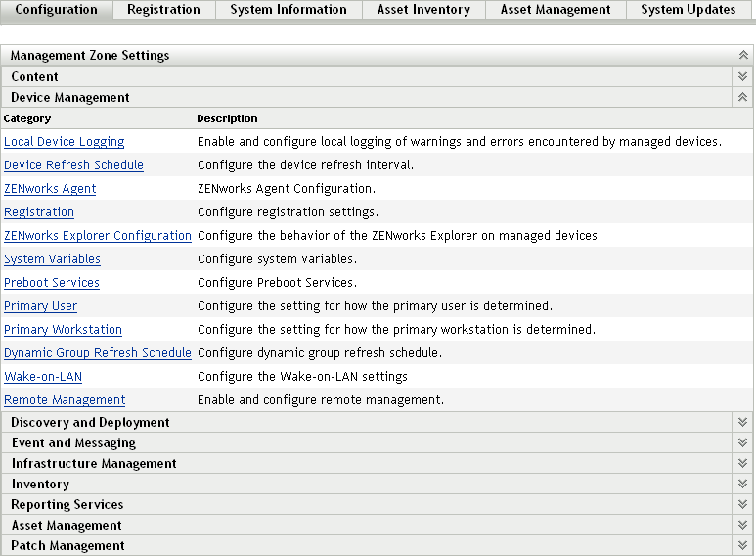Expand the Patch Management chevron
This screenshot has height=556, width=756.
[x=743, y=545]
